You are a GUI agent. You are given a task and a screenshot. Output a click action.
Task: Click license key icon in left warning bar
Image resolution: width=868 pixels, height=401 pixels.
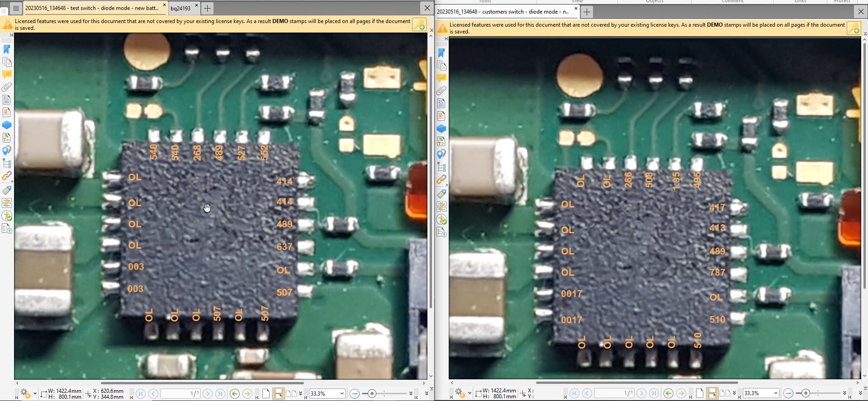pyautogui.click(x=419, y=24)
